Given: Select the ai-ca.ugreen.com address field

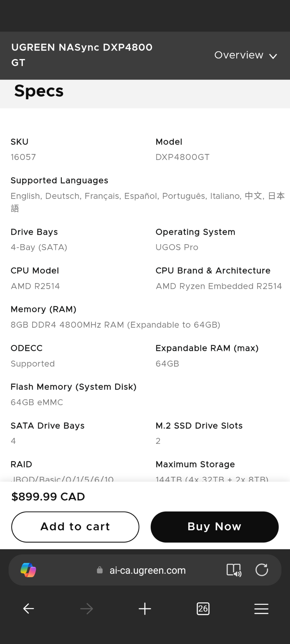Looking at the screenshot, I should click(x=148, y=570).
